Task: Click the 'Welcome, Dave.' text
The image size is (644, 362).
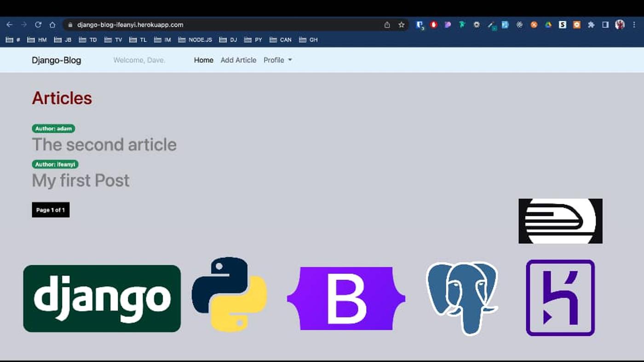Action: point(139,60)
